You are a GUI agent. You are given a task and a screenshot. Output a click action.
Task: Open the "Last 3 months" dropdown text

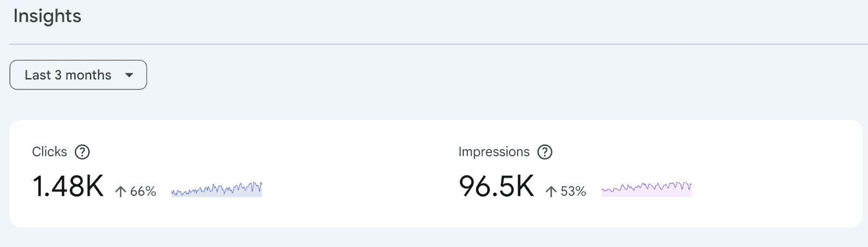(68, 75)
